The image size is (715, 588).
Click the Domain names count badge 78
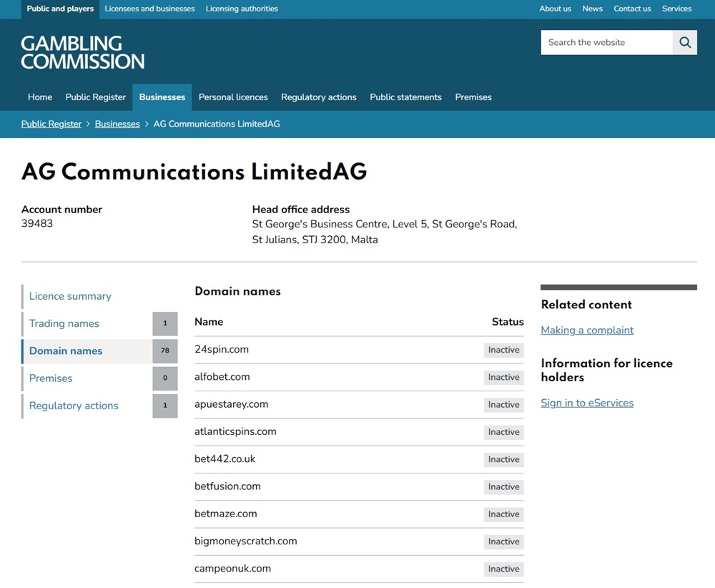[x=165, y=351]
